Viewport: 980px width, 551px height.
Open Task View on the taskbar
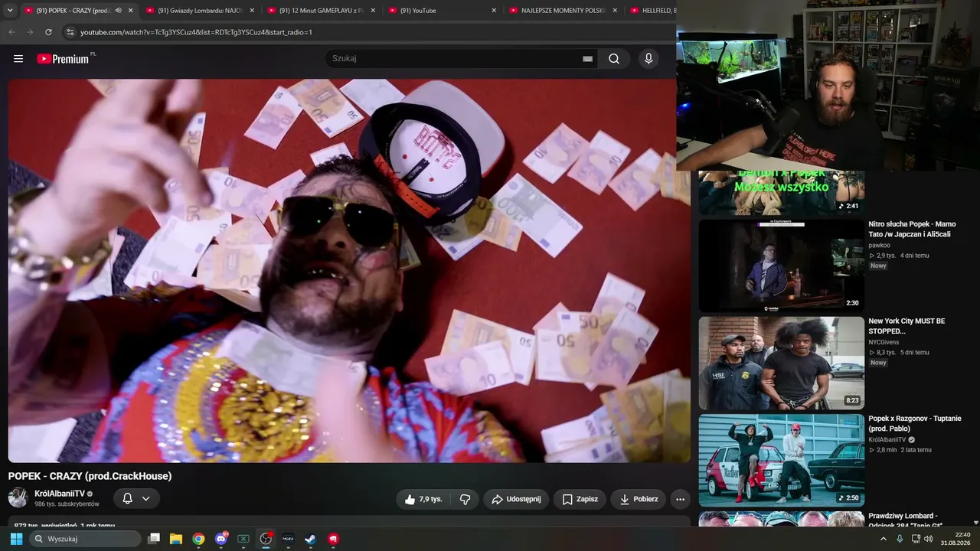pyautogui.click(x=154, y=539)
